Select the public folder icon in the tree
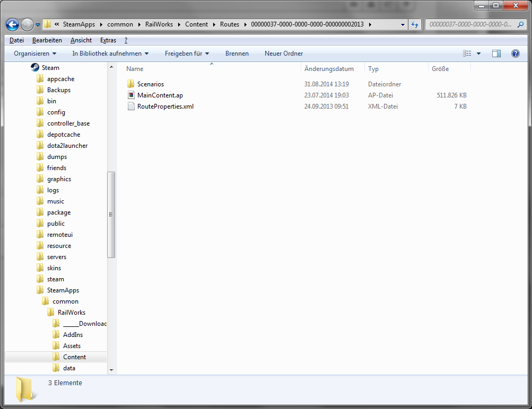 tap(40, 224)
